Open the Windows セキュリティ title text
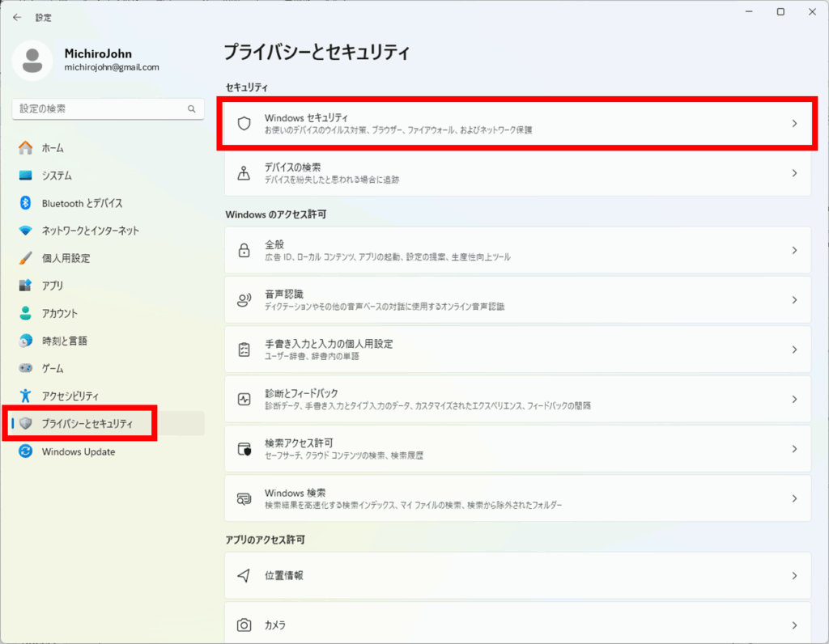The height and width of the screenshot is (644, 829). tap(306, 118)
